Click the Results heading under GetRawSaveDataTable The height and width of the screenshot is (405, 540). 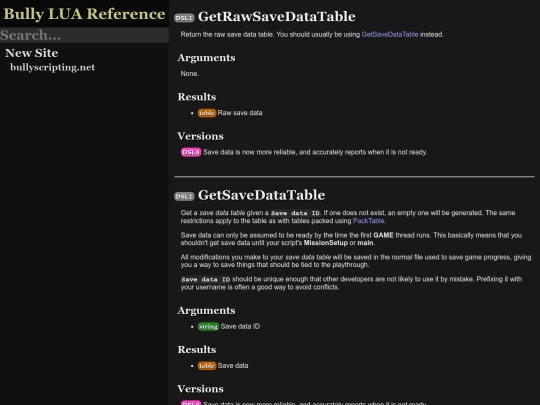[197, 97]
